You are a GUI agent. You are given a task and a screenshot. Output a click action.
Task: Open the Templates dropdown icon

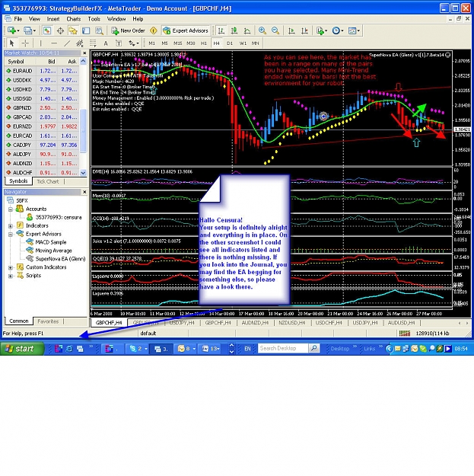354,30
